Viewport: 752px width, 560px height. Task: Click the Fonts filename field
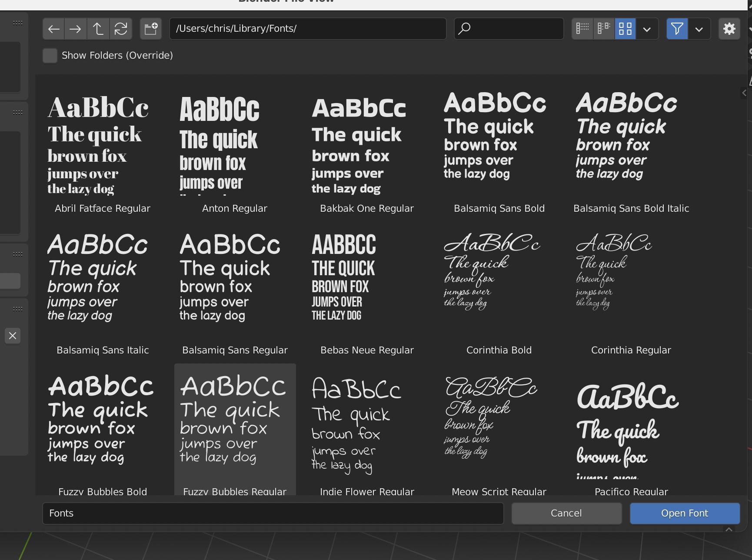[273, 513]
